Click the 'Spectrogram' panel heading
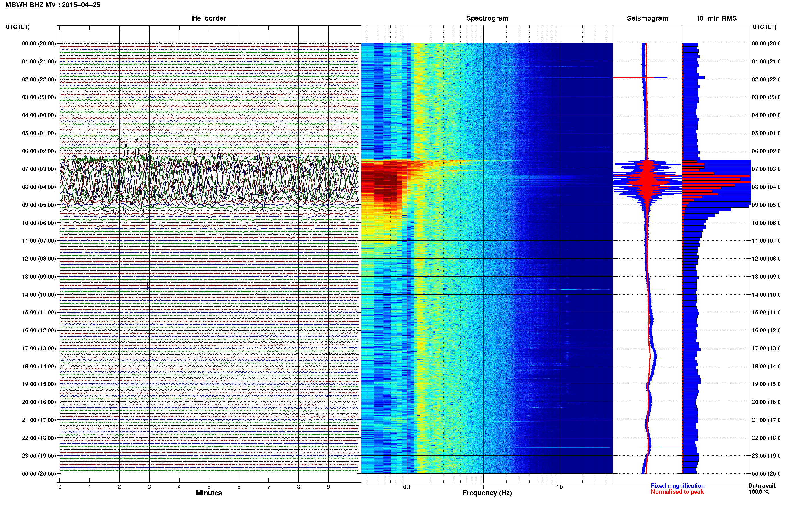 (487, 18)
